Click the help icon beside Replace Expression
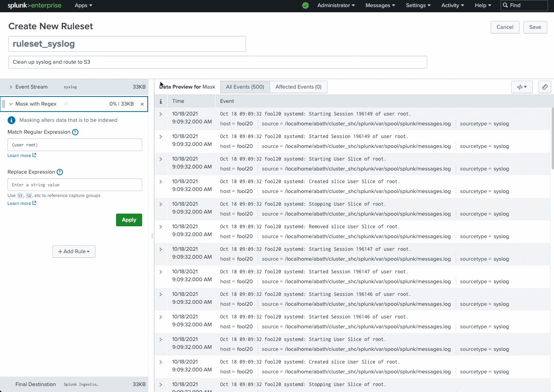This screenshot has width=554, height=392. 60,172
